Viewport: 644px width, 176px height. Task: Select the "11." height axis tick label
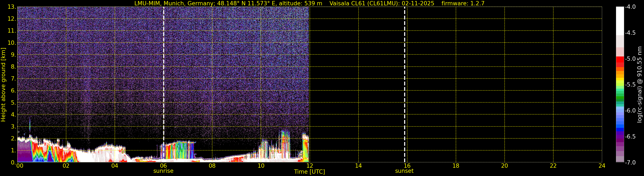tap(12, 31)
